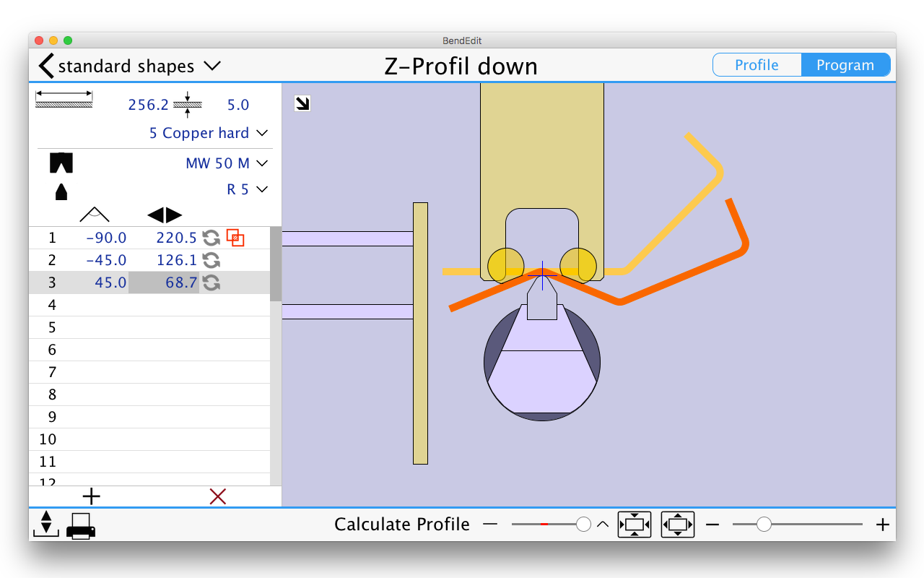Image resolution: width=924 pixels, height=578 pixels.
Task: Delete step with the red X icon
Action: click(217, 496)
